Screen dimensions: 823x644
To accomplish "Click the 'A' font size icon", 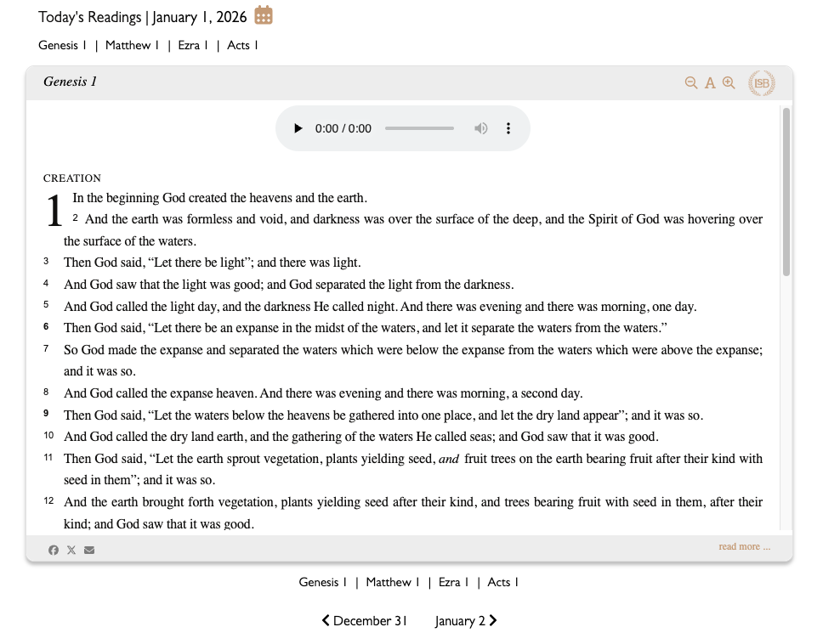I will point(710,82).
